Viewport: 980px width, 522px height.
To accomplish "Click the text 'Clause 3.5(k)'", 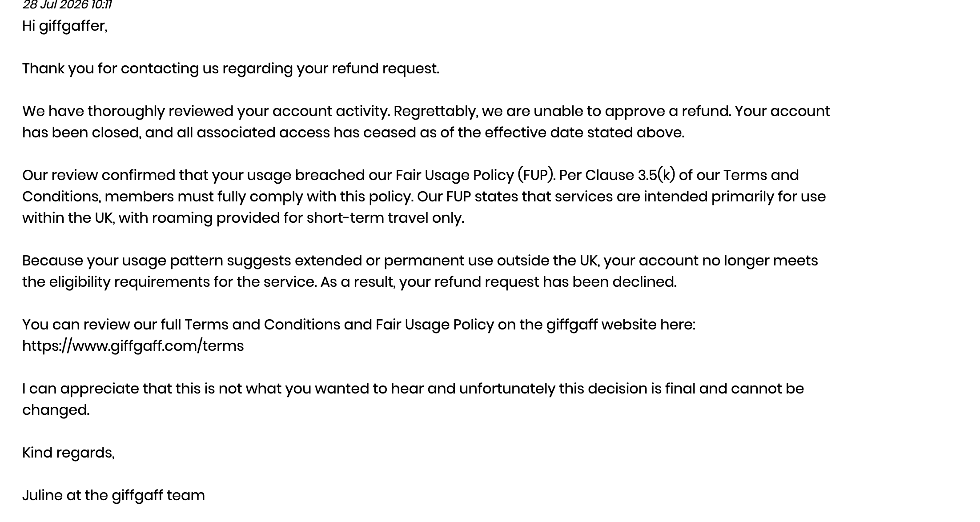I will [x=630, y=175].
